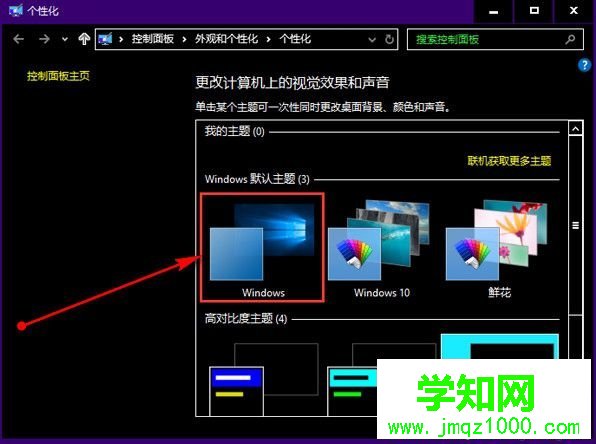Screen dimensions: 596x444
Task: Click 外观和个性化 breadcrumb
Action: coord(227,39)
